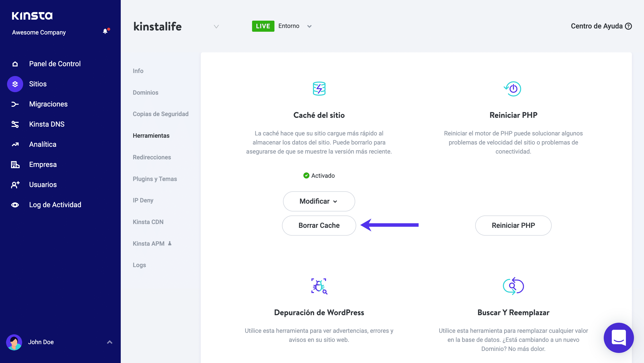Click John Doe's avatar picture
644x363 pixels.
tap(14, 342)
